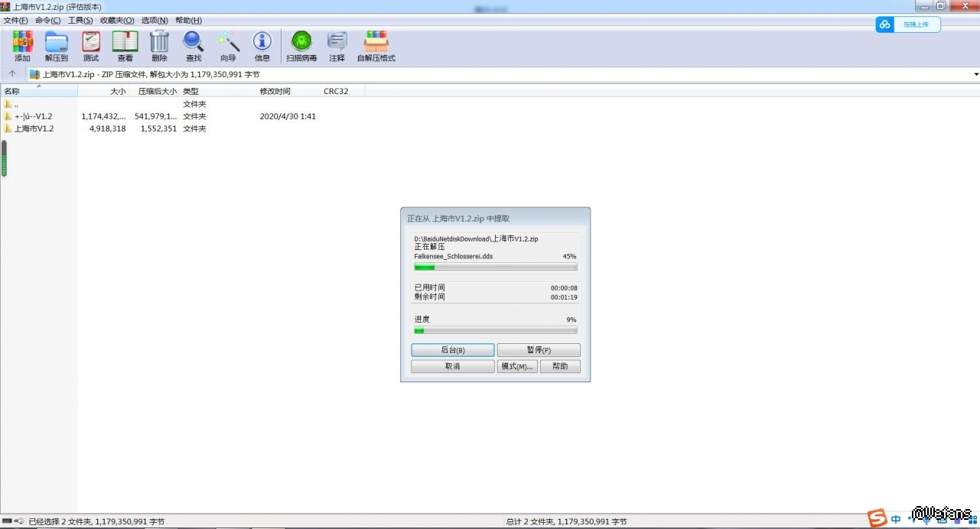Click the 已用时间 value 00:00:08
Viewport: 980px width, 529px height.
(x=564, y=288)
